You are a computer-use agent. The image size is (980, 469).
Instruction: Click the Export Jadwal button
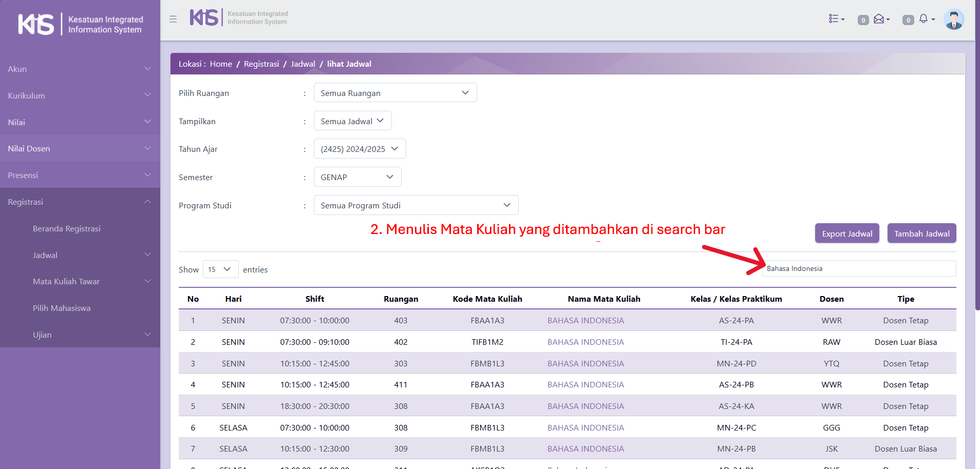pos(847,233)
